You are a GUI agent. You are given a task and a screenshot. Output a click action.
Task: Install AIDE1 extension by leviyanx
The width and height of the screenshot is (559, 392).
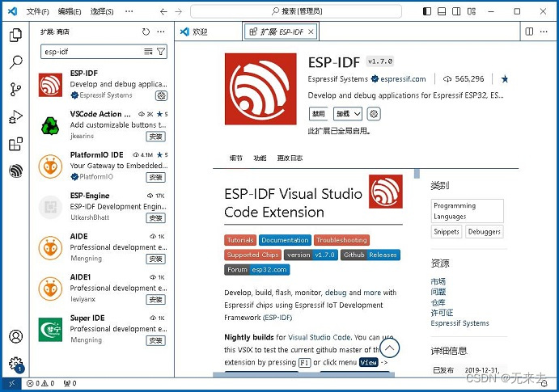(x=156, y=300)
